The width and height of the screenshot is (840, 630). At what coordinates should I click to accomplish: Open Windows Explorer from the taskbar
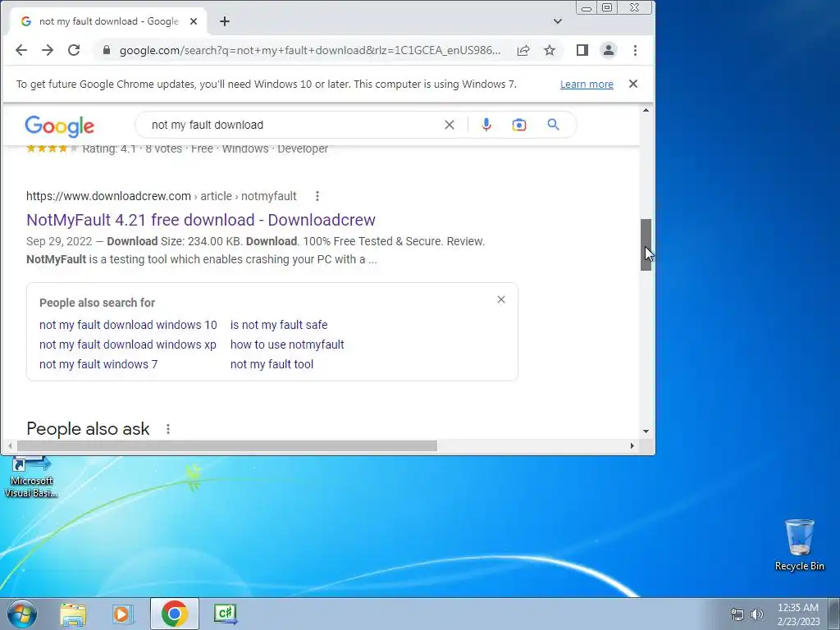[x=73, y=614]
